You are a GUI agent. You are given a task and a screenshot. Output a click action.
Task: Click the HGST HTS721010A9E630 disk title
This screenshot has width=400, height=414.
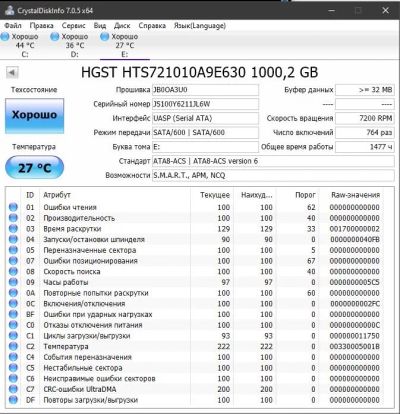point(200,72)
